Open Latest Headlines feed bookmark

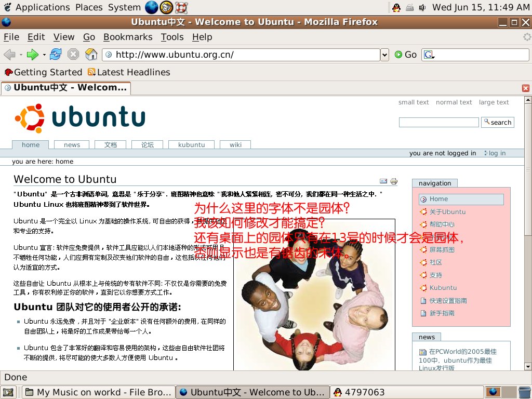[x=129, y=72]
